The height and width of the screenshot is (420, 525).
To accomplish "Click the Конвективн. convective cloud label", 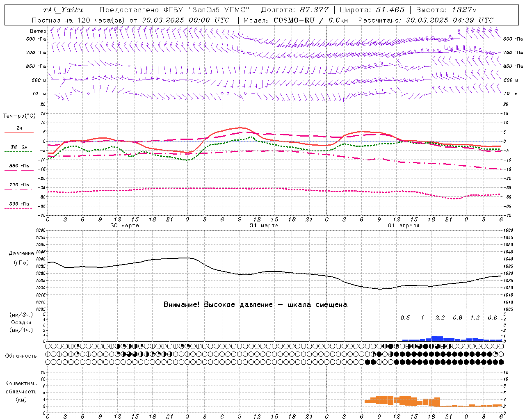I will coord(21,383).
